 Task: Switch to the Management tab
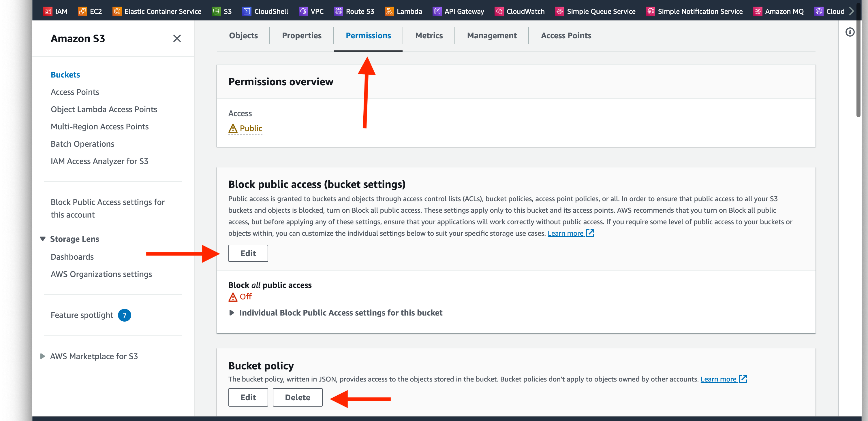492,35
